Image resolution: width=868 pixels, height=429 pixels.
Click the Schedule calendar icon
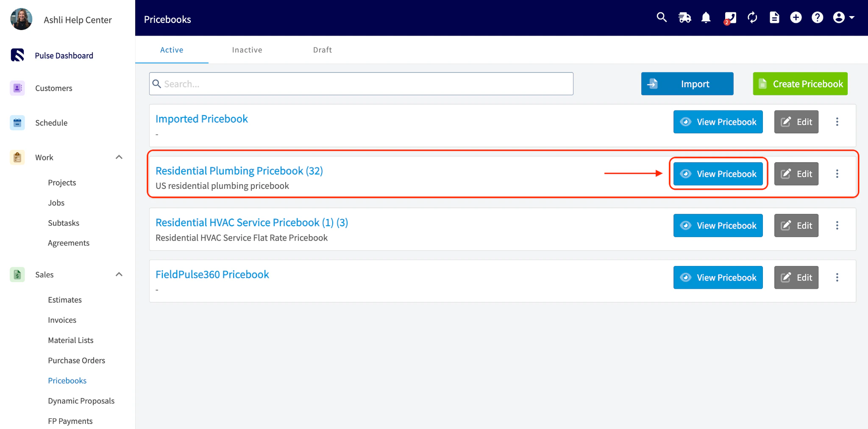pos(17,123)
